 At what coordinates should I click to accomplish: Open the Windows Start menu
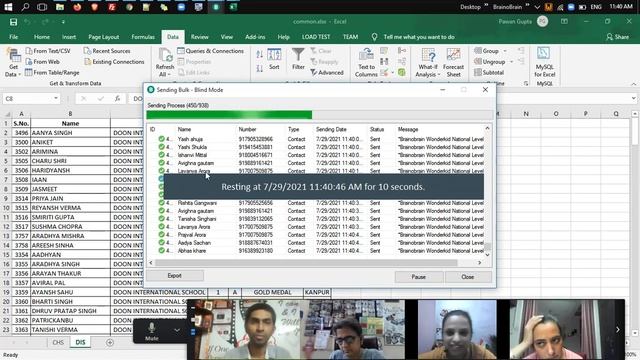click(8, 7)
